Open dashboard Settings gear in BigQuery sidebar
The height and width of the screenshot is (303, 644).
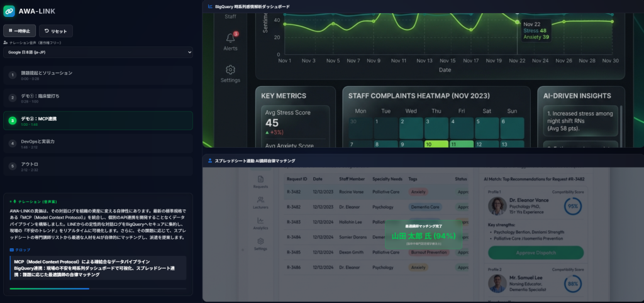pyautogui.click(x=230, y=69)
